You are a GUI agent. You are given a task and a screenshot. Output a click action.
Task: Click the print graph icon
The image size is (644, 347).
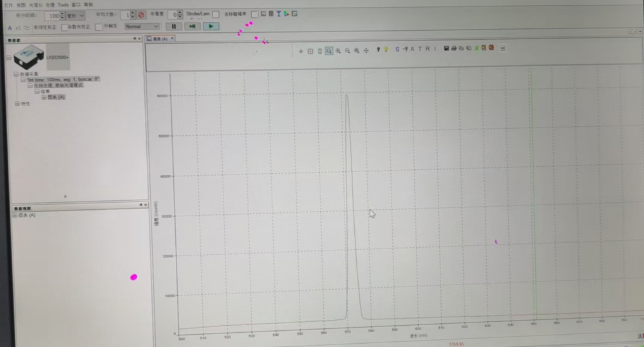click(x=454, y=48)
